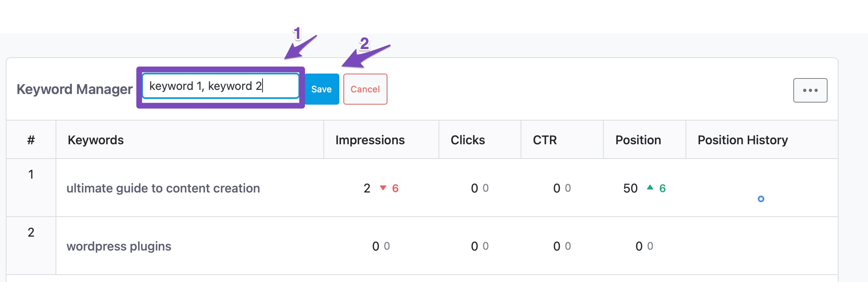
Task: Click the blue position history data point
Action: click(761, 199)
